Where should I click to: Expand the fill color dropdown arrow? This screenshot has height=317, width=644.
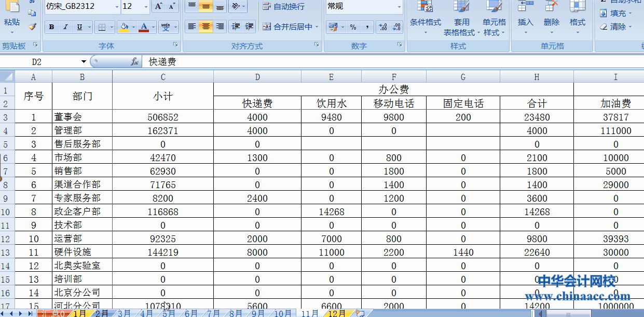(x=133, y=27)
